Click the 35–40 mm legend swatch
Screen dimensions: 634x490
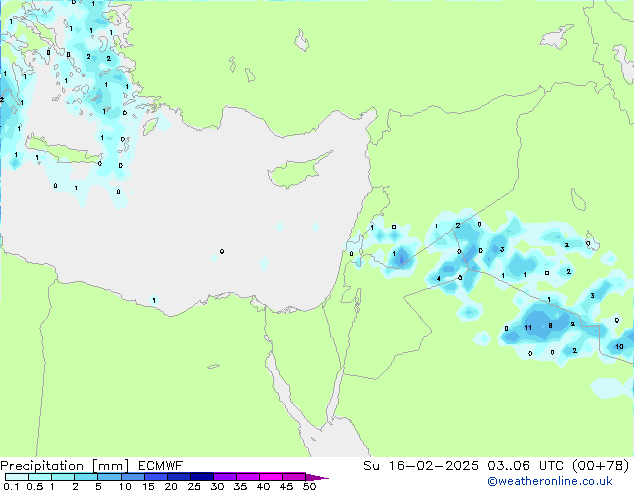tap(247, 477)
